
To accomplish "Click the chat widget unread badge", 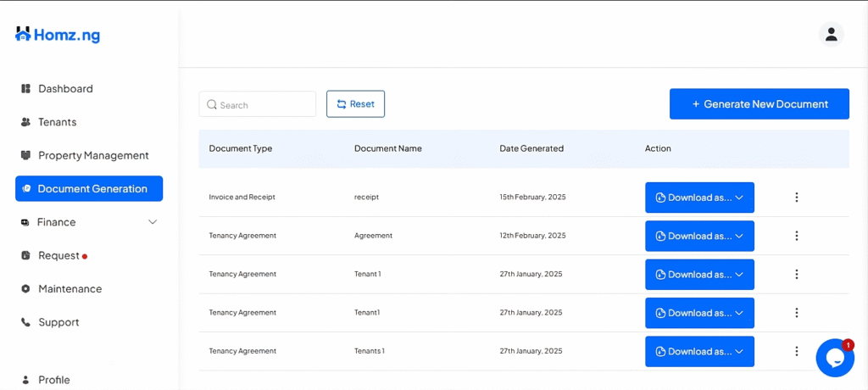I will (848, 345).
